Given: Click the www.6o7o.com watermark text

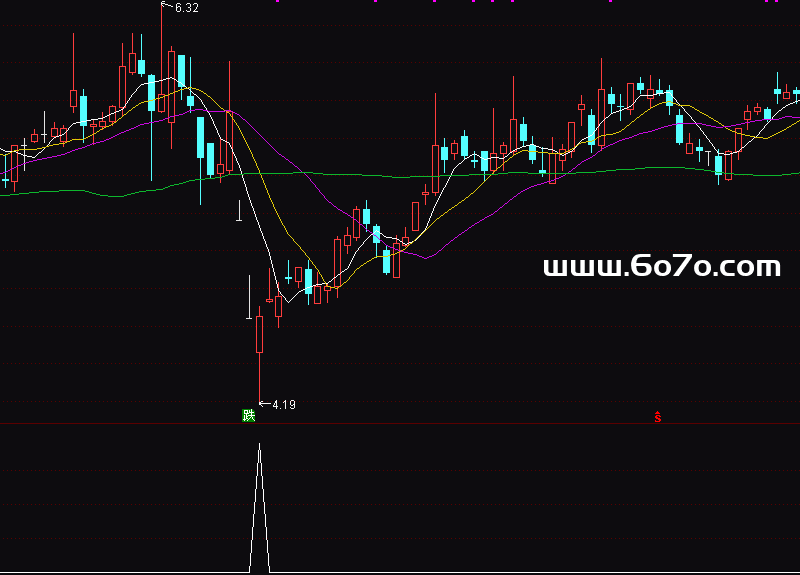Looking at the screenshot, I should [661, 267].
